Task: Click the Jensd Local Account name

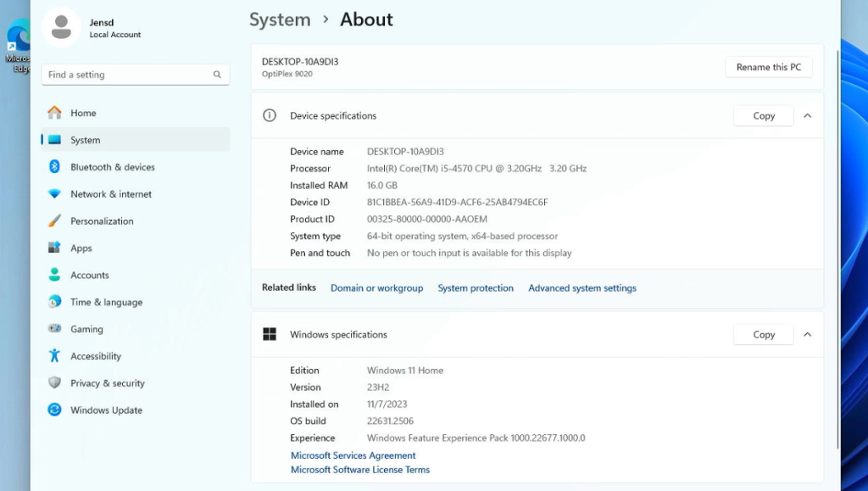Action: point(115,28)
